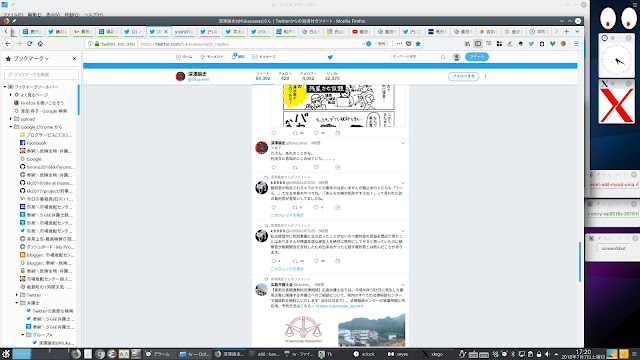640x360 pixels.
Task: Open the Twitter home navigation item
Action: pos(184,57)
